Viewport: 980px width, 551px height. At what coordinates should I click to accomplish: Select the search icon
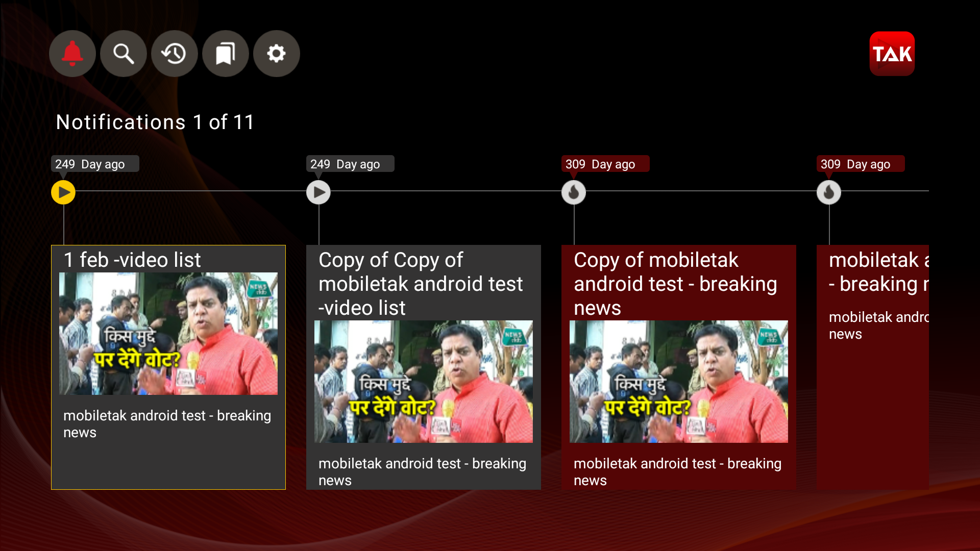coord(123,53)
